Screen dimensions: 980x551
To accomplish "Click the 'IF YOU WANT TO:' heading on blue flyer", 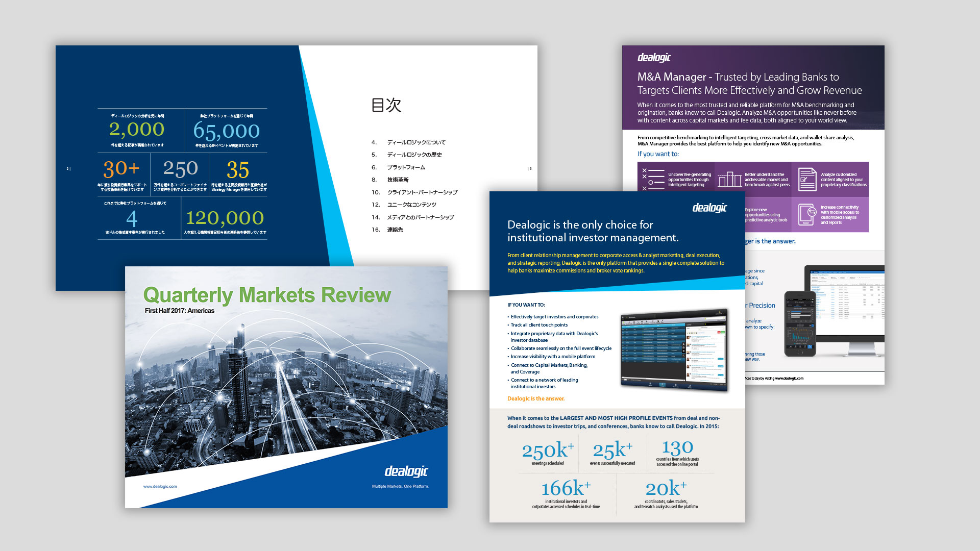I will click(526, 305).
